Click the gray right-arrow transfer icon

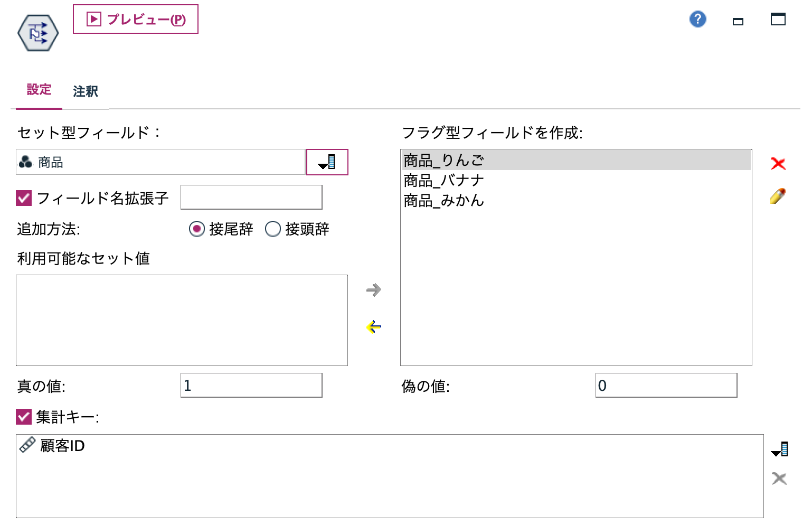tap(373, 289)
